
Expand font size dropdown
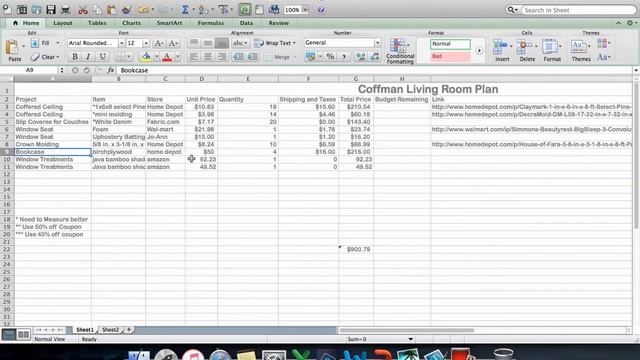tap(146, 43)
